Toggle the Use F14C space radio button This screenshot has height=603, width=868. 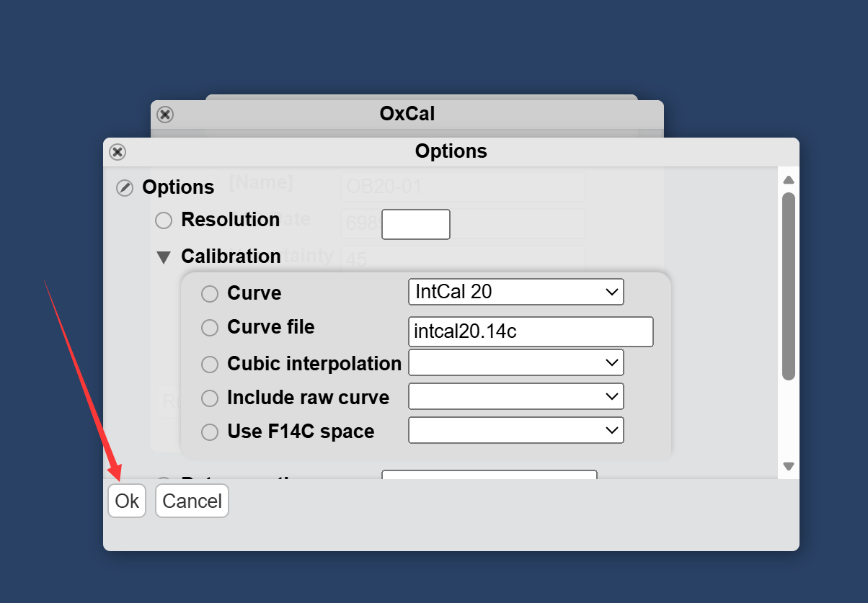tap(210, 432)
